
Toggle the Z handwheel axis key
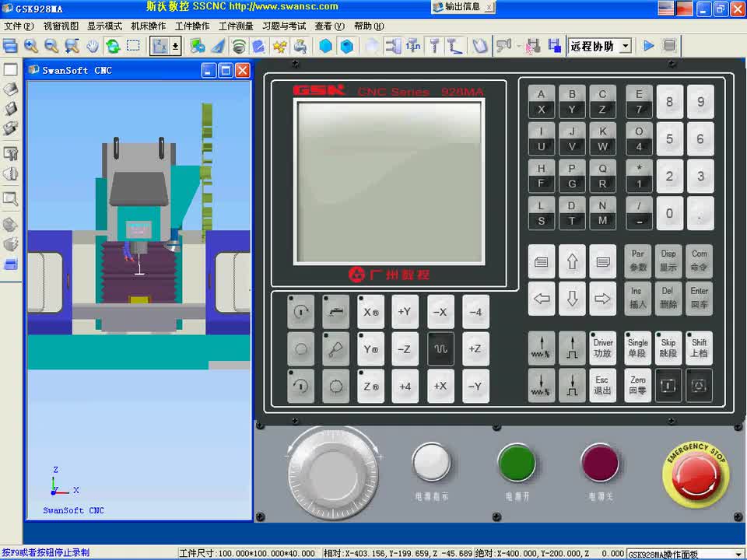(x=370, y=387)
